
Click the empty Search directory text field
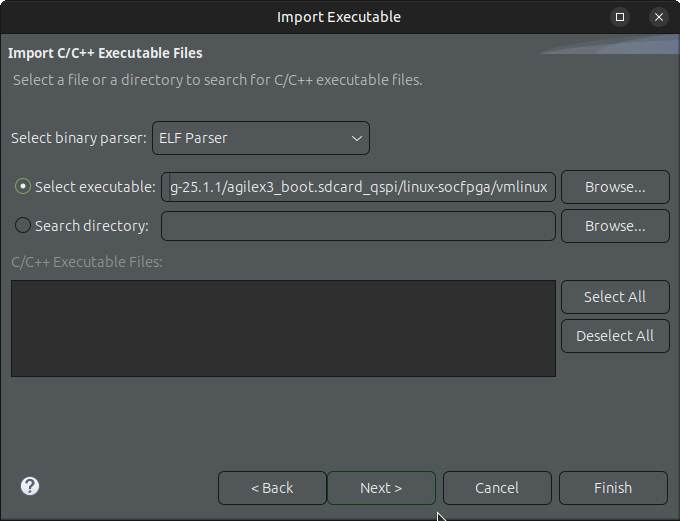(358, 226)
